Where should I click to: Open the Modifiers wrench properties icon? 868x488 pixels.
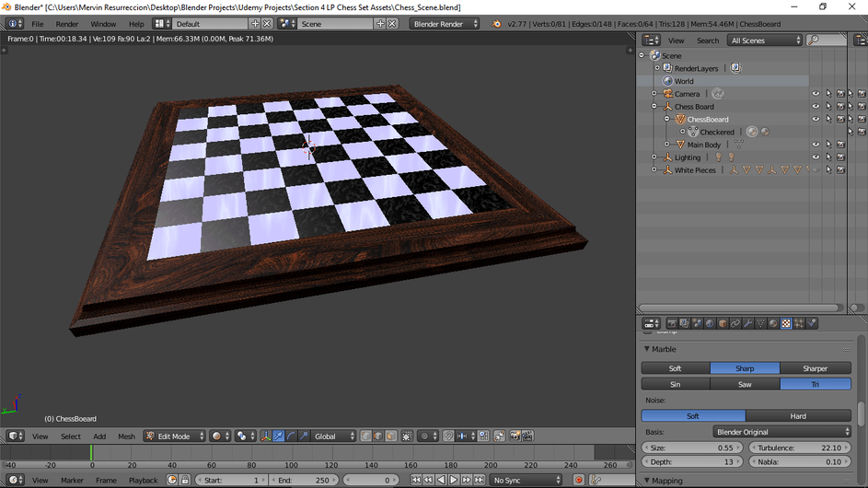tap(747, 324)
